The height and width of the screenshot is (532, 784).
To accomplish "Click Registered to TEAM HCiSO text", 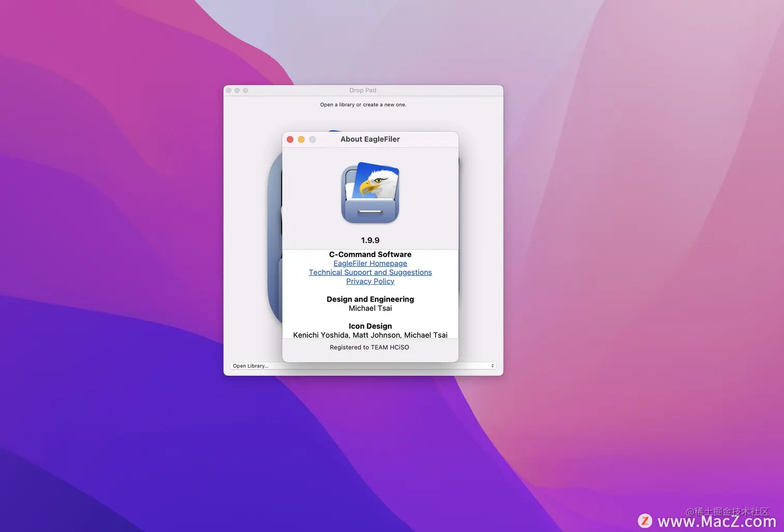I will click(369, 347).
